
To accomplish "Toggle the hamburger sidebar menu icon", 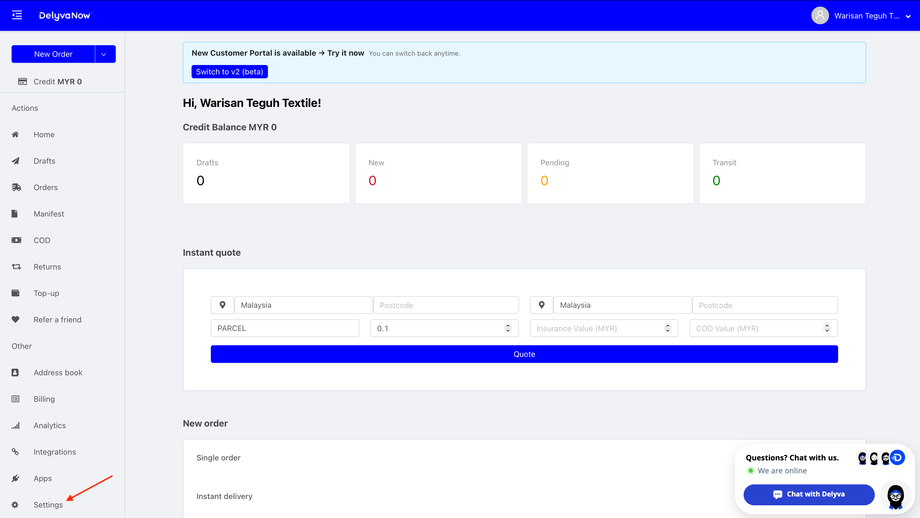I will point(17,15).
